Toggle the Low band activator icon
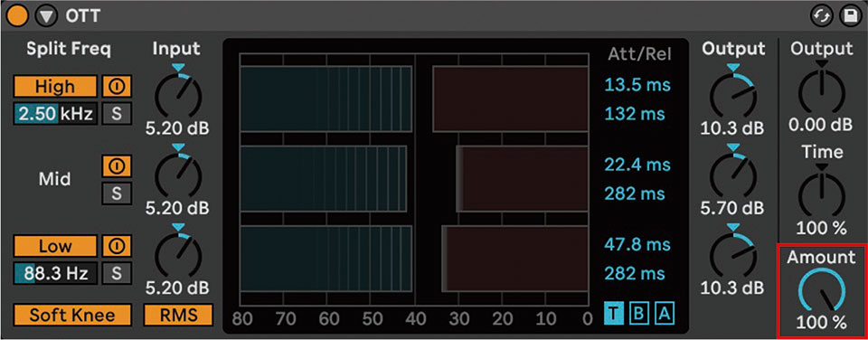Viewport: 868px width, 340px height. [117, 246]
